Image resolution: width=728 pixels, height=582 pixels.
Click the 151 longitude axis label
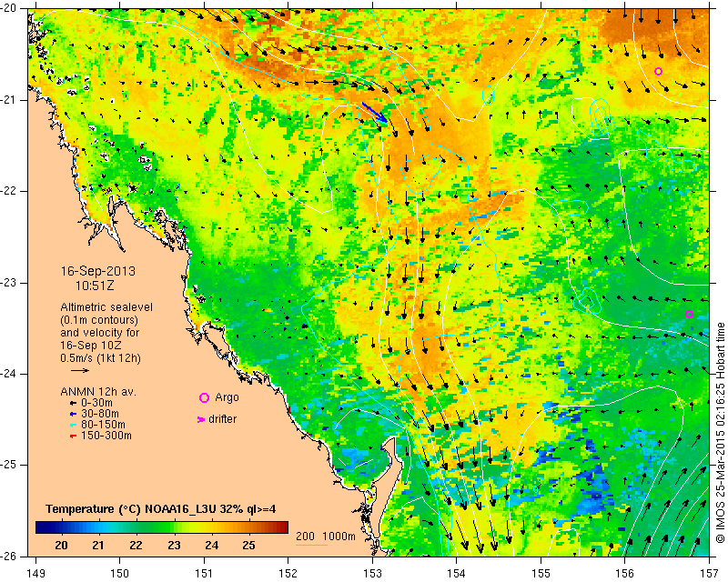(x=204, y=574)
